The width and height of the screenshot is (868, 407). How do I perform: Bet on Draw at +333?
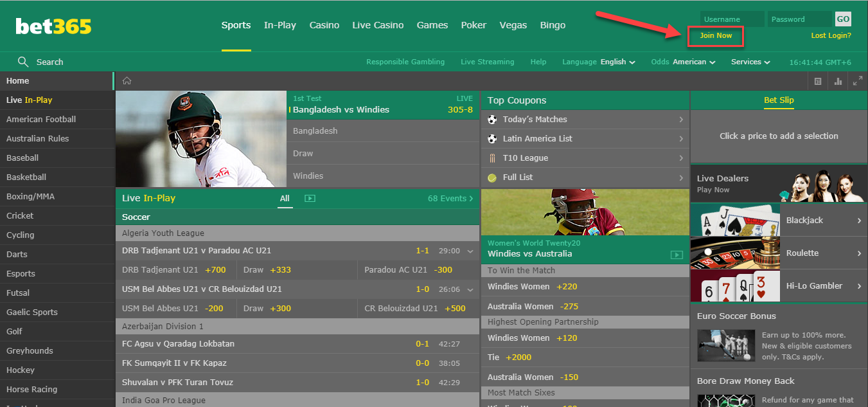click(x=297, y=270)
